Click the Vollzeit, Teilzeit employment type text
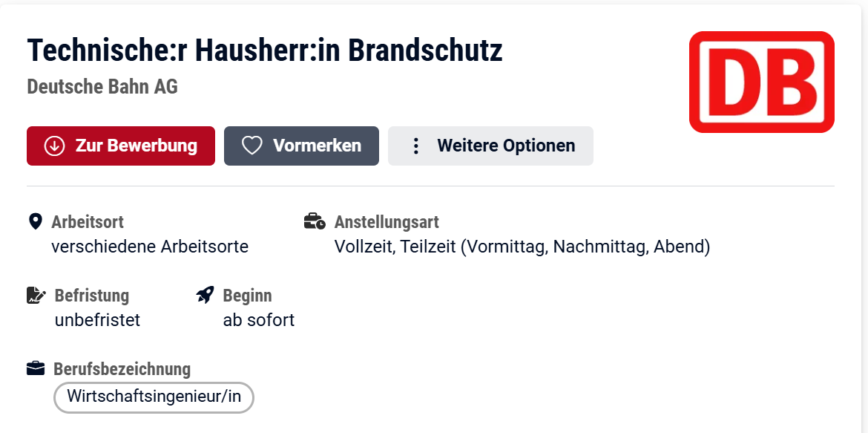 (x=522, y=247)
